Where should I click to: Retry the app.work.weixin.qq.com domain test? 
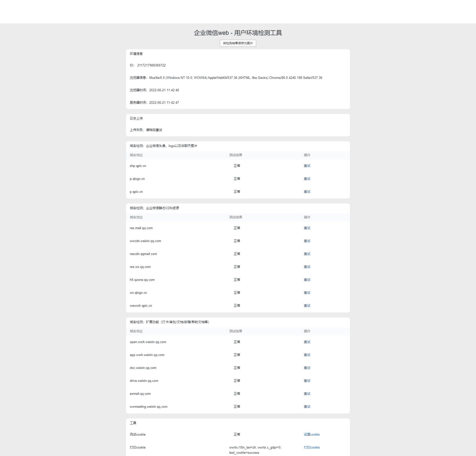[x=307, y=355]
